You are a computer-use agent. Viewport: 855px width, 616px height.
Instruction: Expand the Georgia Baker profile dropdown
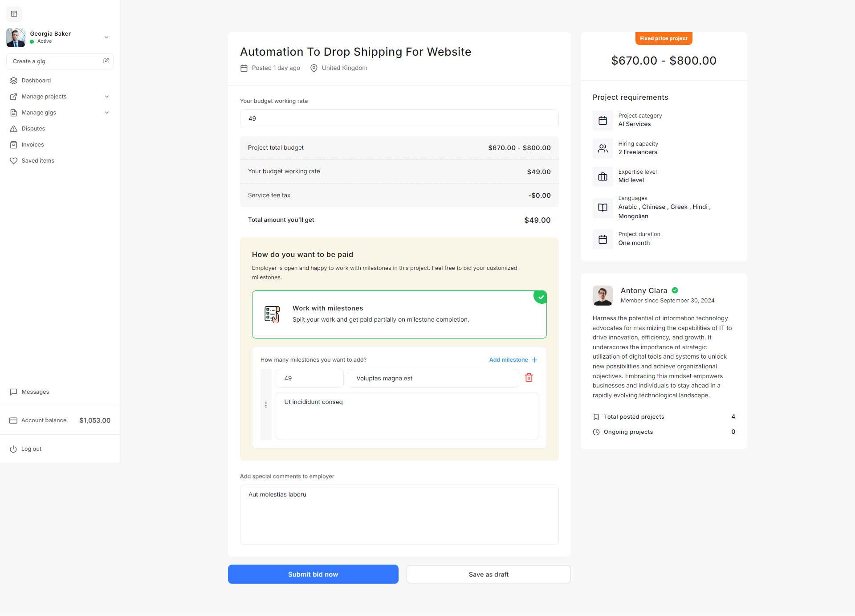coord(106,37)
